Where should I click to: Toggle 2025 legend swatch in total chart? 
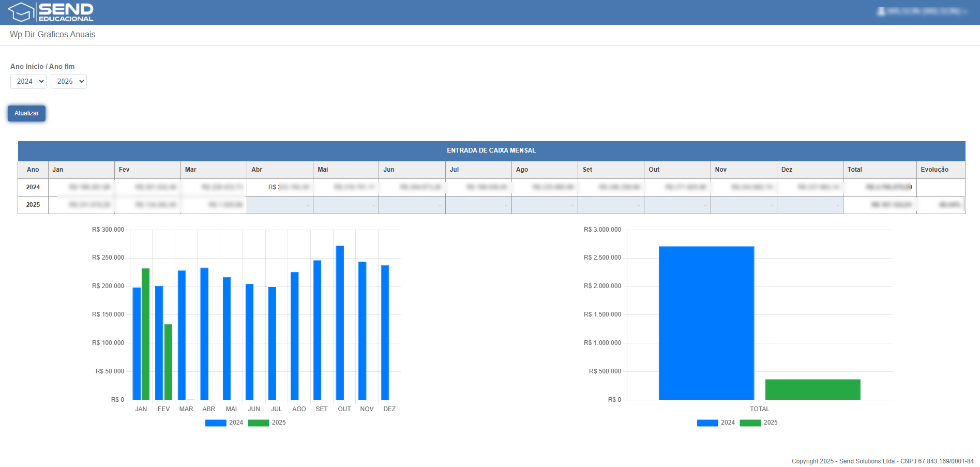(750, 423)
